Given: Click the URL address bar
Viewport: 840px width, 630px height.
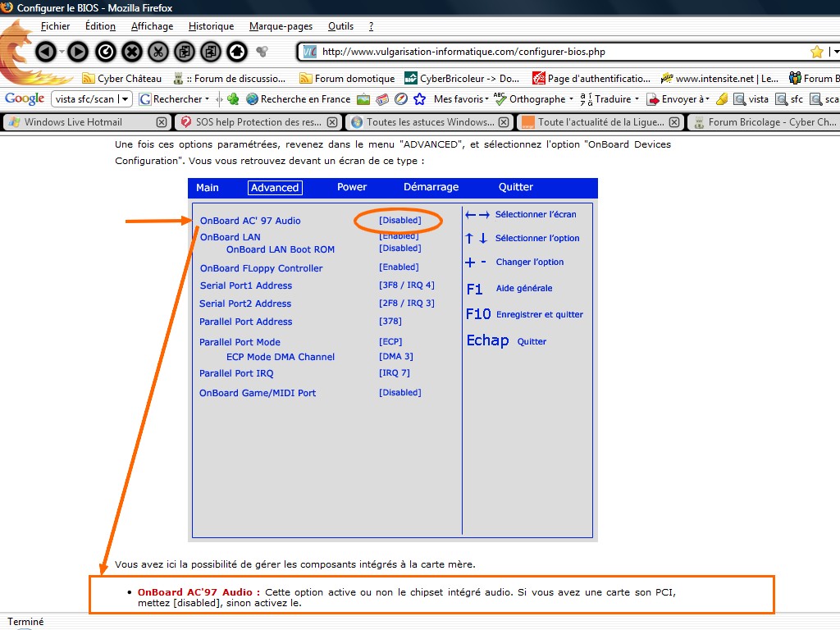Looking at the screenshot, I should point(558,52).
